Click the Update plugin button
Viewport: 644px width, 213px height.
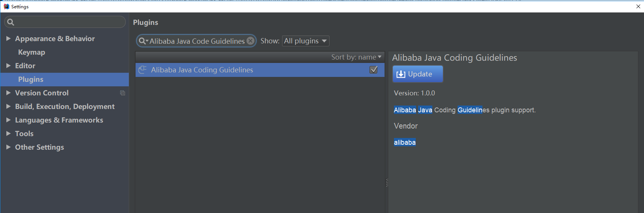(x=418, y=74)
